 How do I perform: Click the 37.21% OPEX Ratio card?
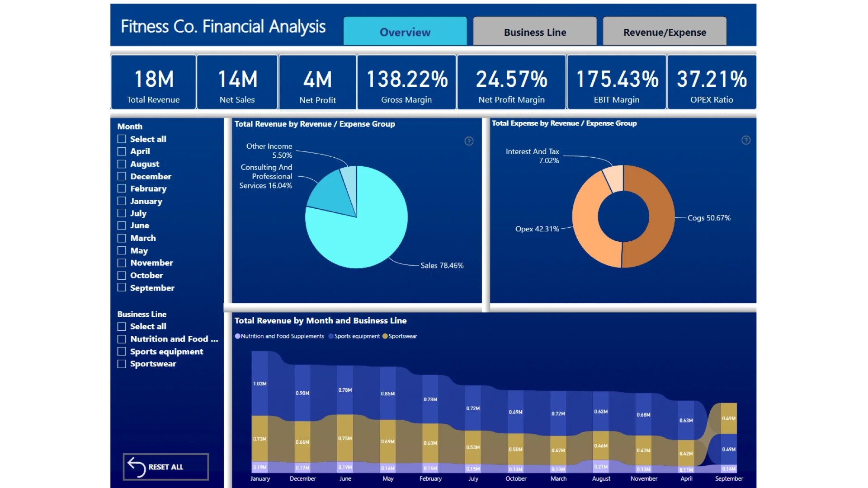[712, 82]
